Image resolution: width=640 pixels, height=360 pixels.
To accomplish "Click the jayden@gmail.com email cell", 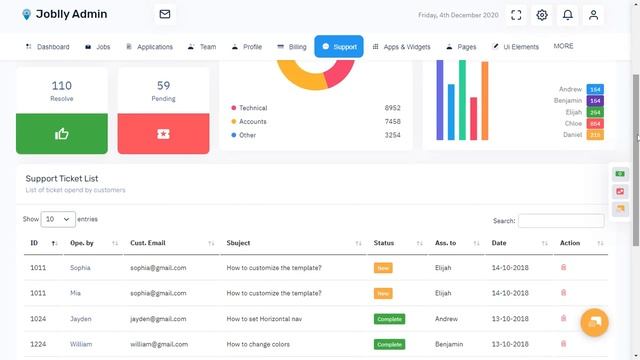I will [x=158, y=319].
